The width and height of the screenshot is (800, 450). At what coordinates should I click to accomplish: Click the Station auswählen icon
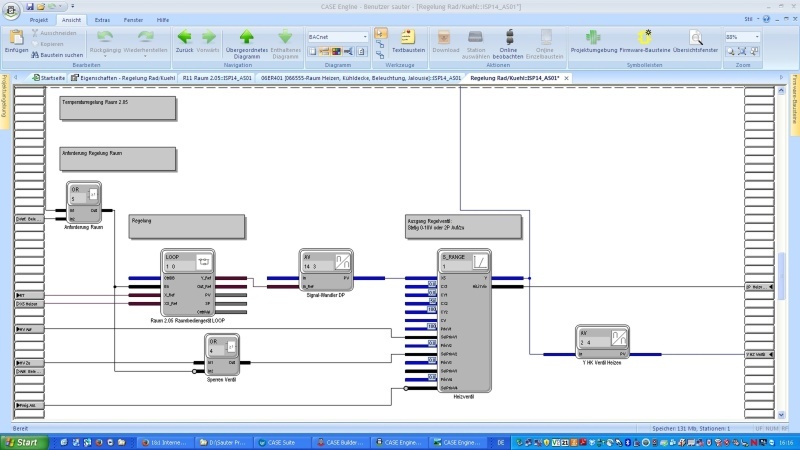click(x=475, y=37)
